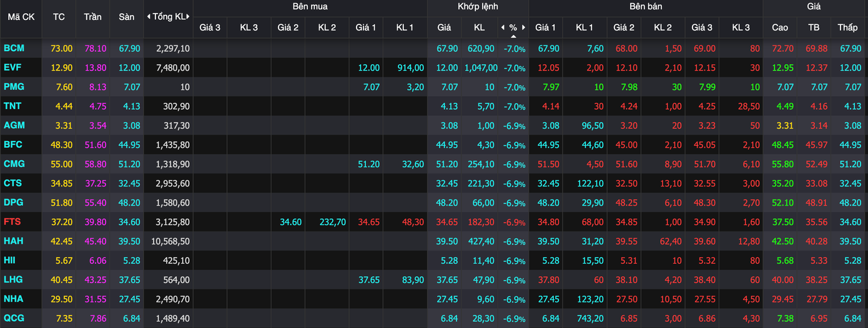This screenshot has height=328, width=868.
Task: Click left arrow beside Tổng KL header
Action: pos(148,17)
